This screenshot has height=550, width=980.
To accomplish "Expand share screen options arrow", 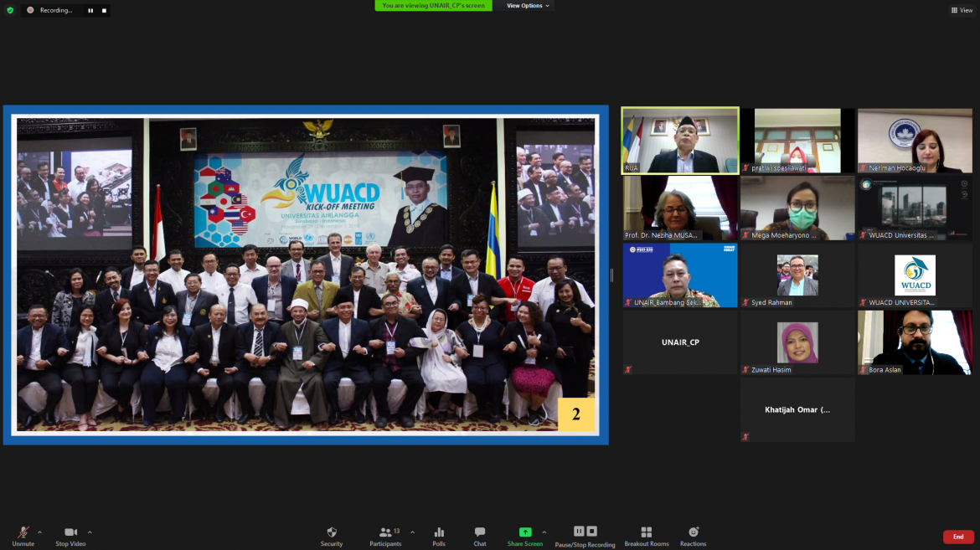I will coord(544,532).
